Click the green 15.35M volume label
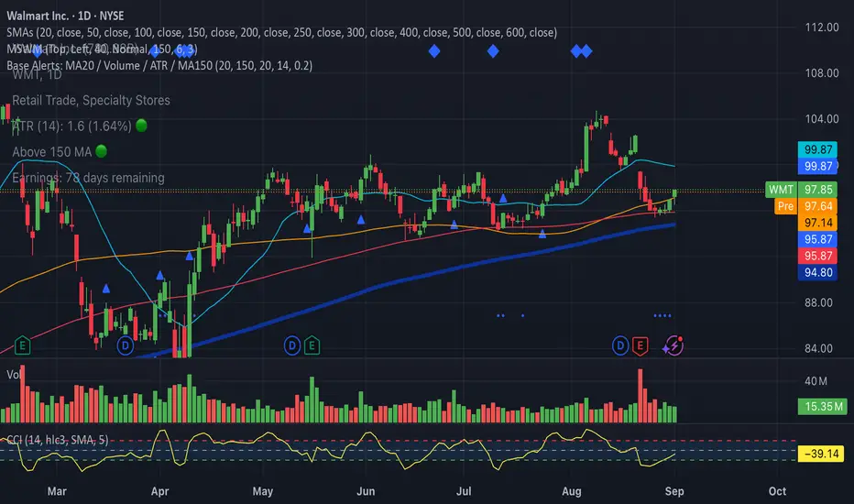This screenshot has width=854, height=504. [x=823, y=407]
